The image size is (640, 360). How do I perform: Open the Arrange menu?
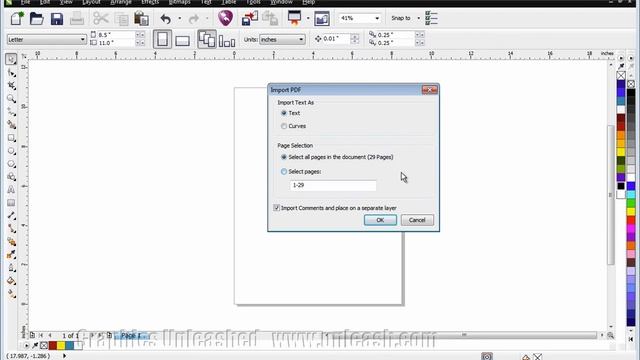pos(121,2)
